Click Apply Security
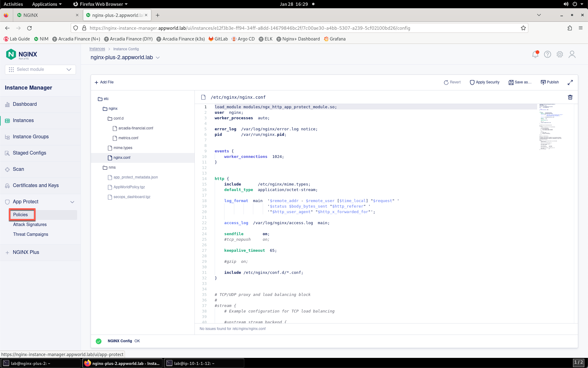Viewport: 588px width, 368px height. click(484, 82)
